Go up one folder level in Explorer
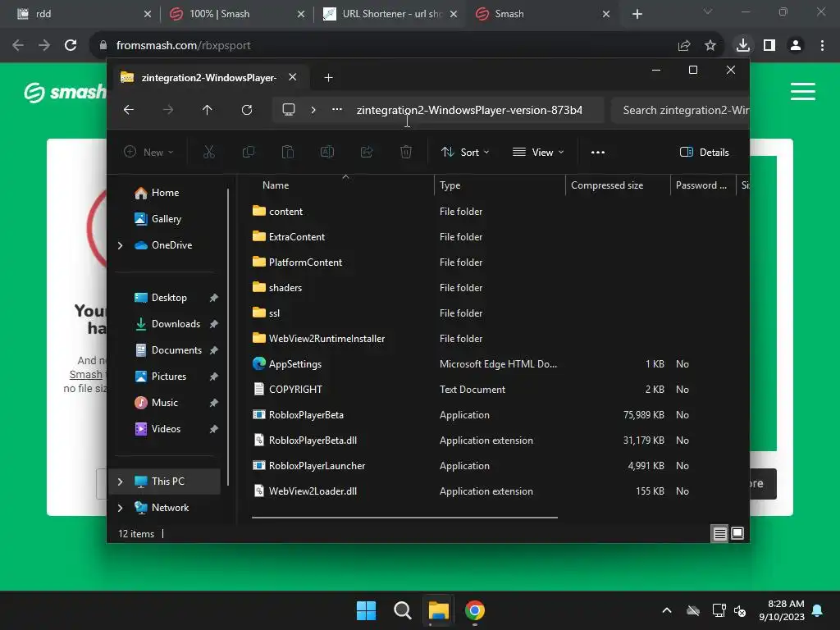 (208, 110)
